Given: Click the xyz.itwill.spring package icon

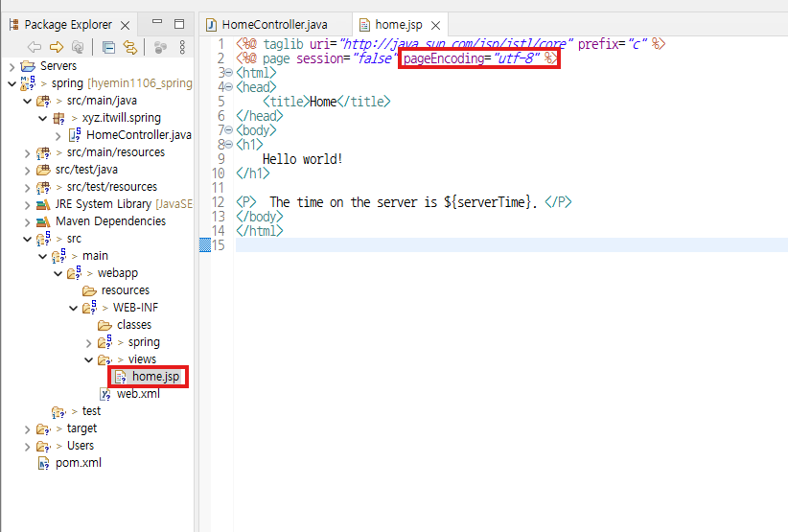Looking at the screenshot, I should tap(59, 119).
